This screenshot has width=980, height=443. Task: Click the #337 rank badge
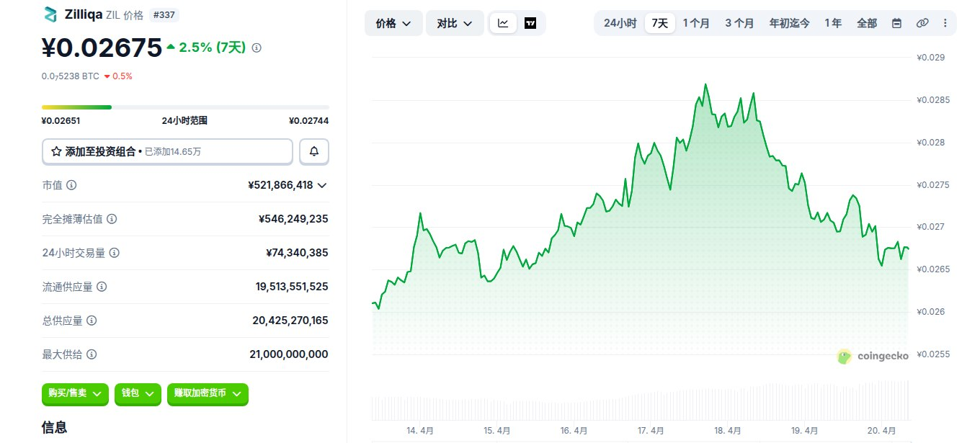(166, 14)
